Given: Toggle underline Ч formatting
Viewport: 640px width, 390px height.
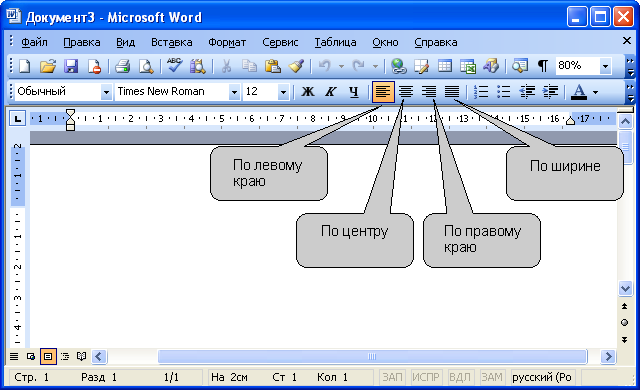Looking at the screenshot, I should click(353, 91).
